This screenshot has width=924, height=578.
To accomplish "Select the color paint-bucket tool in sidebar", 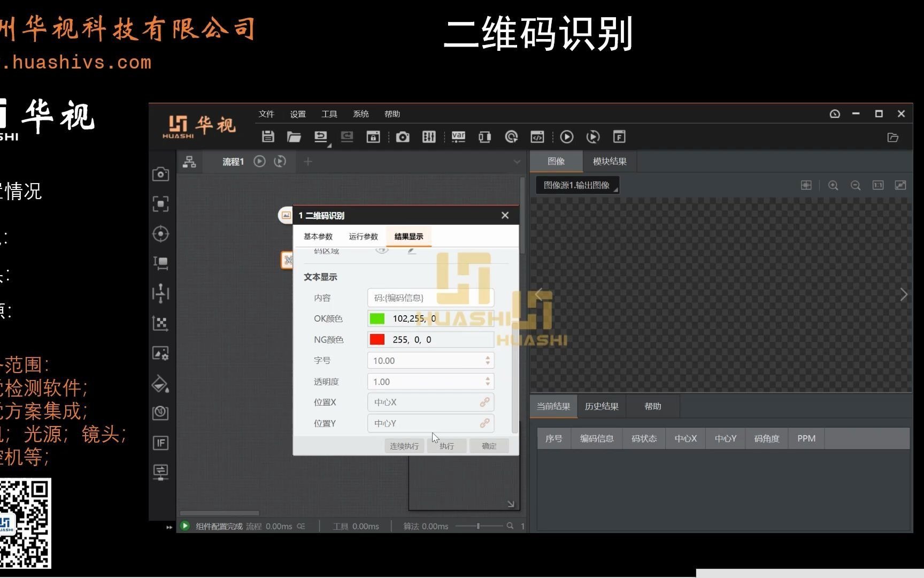I will tap(160, 384).
